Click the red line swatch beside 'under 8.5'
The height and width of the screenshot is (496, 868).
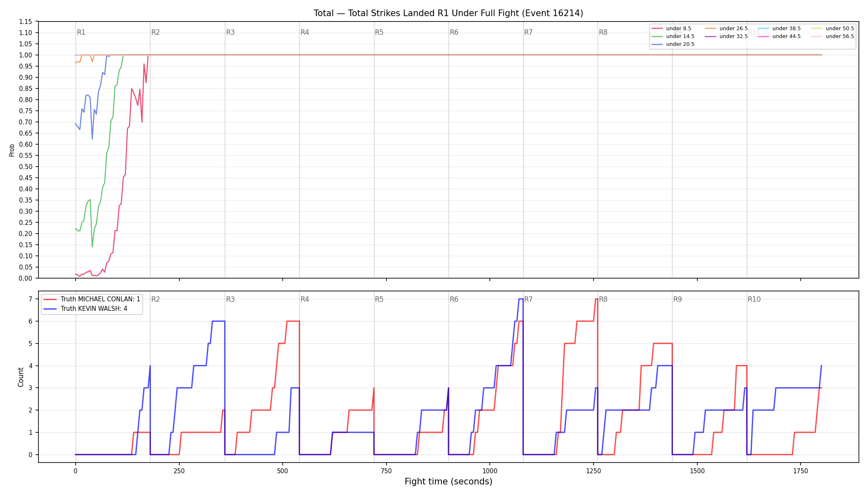tap(657, 29)
